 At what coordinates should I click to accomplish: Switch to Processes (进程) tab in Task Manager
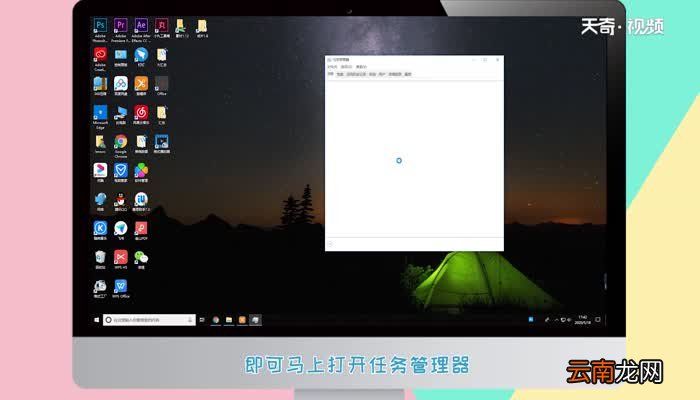(x=331, y=74)
